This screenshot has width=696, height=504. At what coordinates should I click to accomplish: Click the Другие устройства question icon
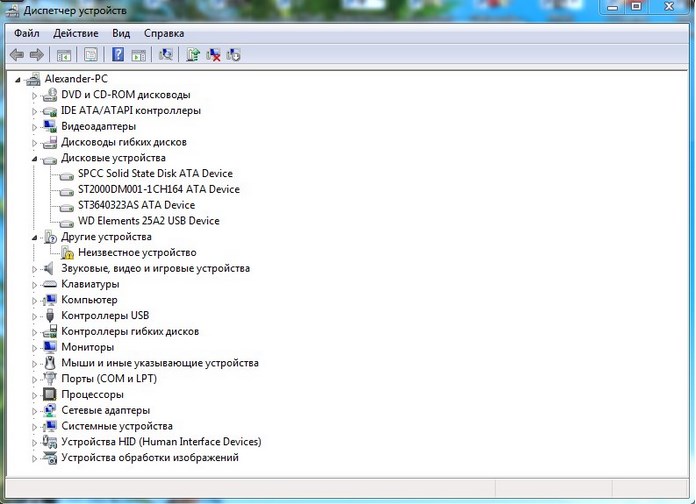click(50, 237)
